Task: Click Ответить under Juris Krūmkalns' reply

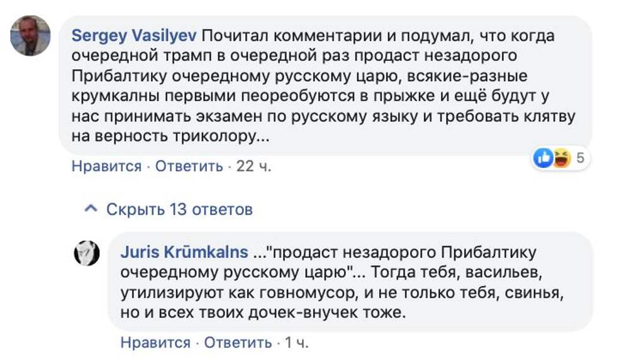Action: [x=238, y=343]
